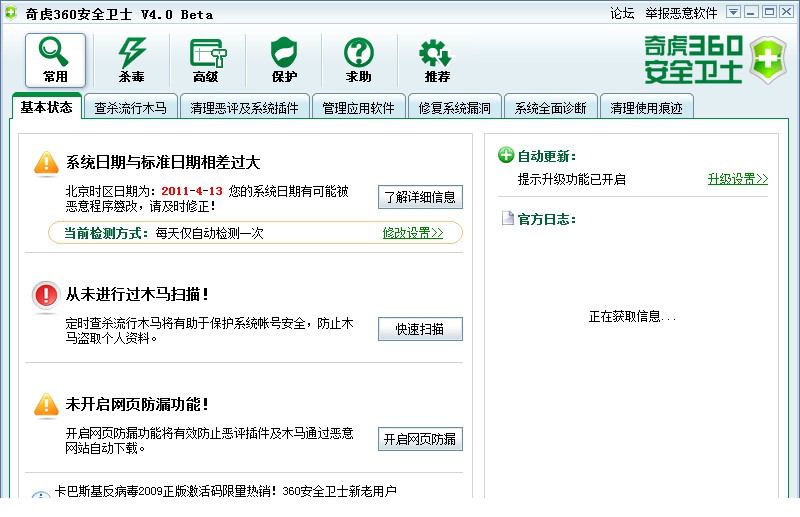Click the 正在获取信息... status text
The width and height of the screenshot is (800, 517).
pyautogui.click(x=632, y=316)
